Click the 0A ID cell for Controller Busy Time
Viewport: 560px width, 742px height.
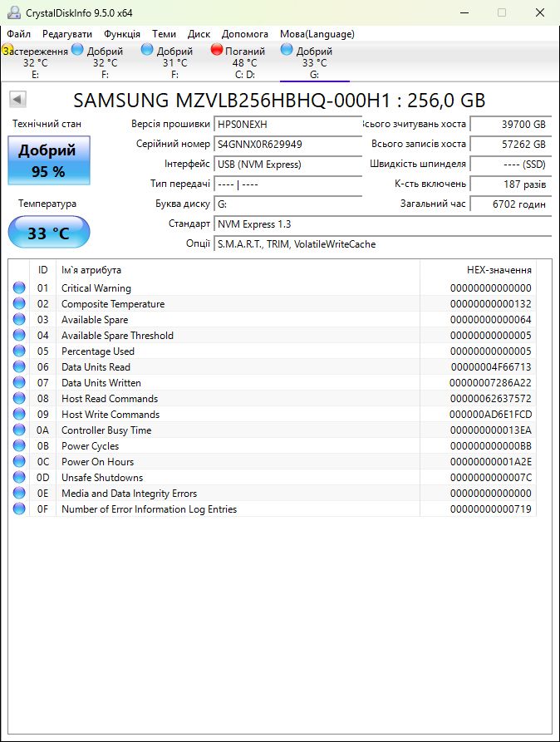(42, 430)
